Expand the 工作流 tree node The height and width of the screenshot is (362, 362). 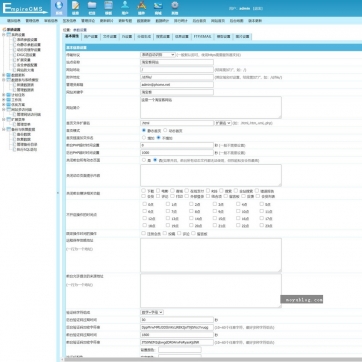coord(4,100)
